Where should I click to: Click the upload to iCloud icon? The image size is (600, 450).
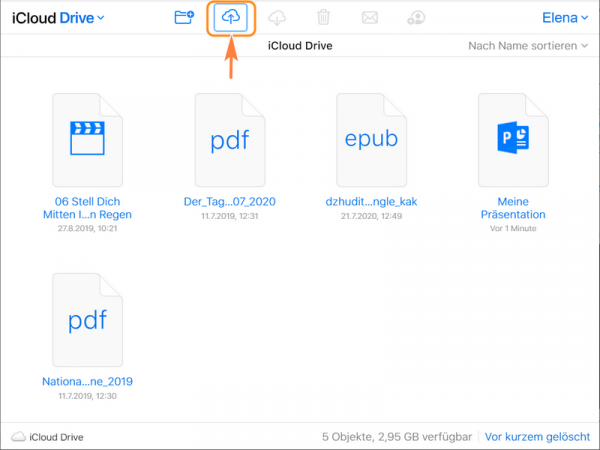coord(231,17)
